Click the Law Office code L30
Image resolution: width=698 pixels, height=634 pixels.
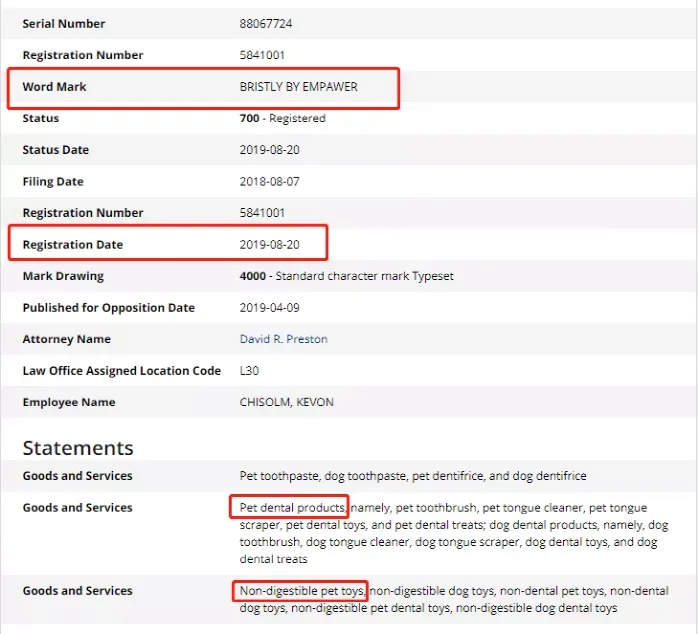click(249, 371)
